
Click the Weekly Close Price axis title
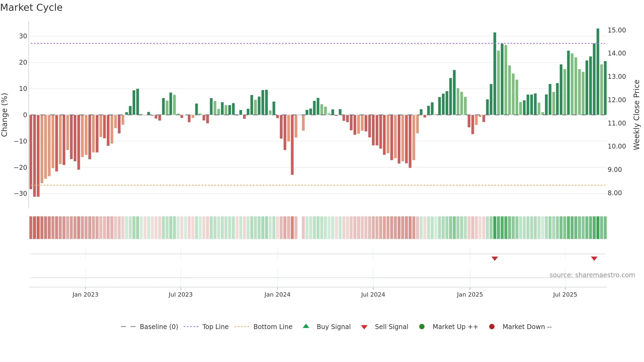[x=636, y=115]
